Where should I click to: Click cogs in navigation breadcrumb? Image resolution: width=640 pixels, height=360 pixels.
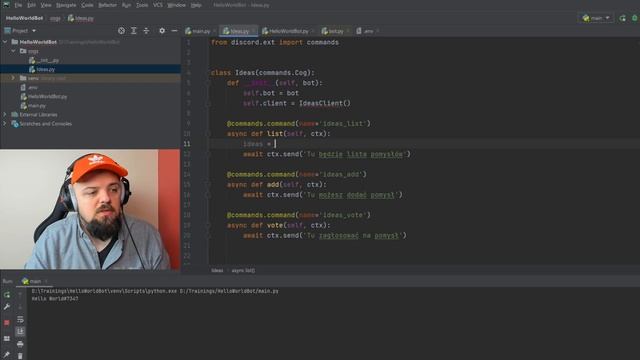click(x=55, y=18)
